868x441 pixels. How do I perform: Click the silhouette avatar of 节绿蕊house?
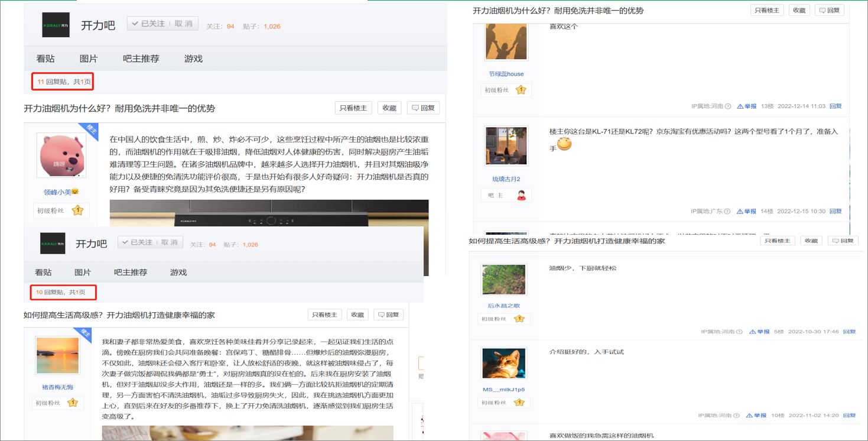click(x=506, y=41)
